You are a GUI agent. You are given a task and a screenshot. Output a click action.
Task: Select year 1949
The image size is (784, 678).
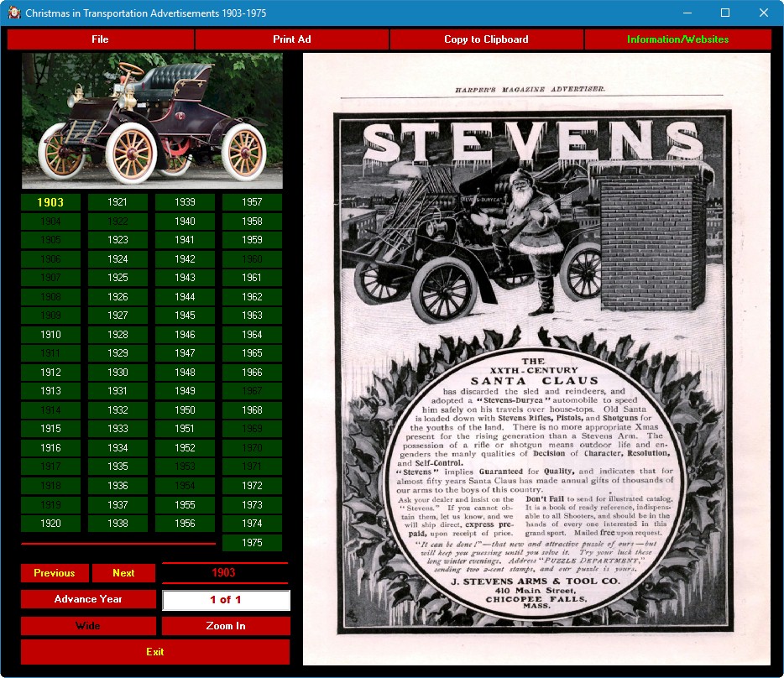tap(185, 391)
